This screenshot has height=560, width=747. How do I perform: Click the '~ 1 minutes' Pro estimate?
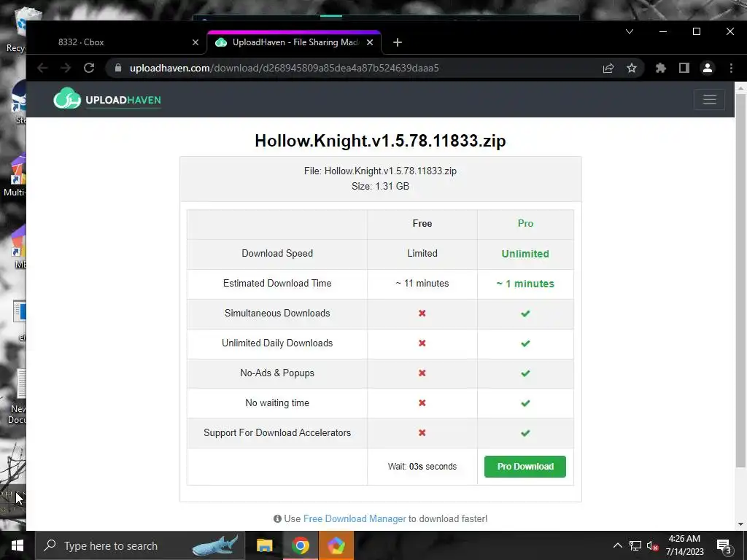(525, 284)
